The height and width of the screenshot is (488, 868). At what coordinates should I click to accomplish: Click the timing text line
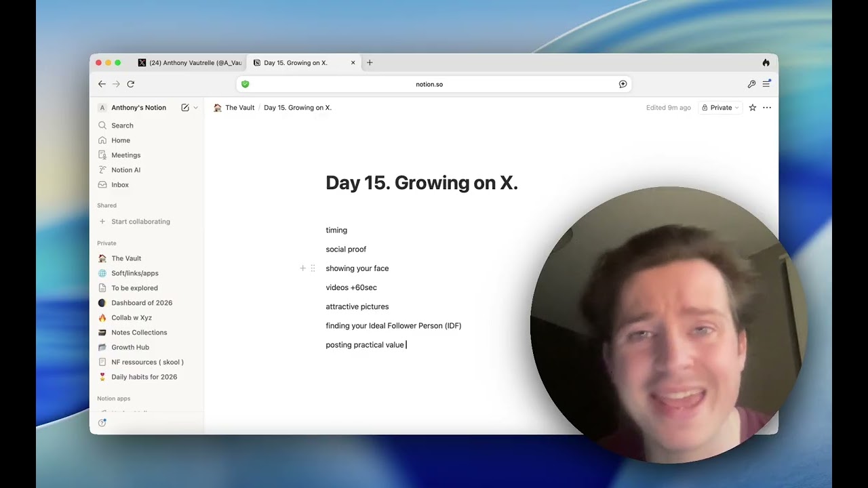(336, 230)
